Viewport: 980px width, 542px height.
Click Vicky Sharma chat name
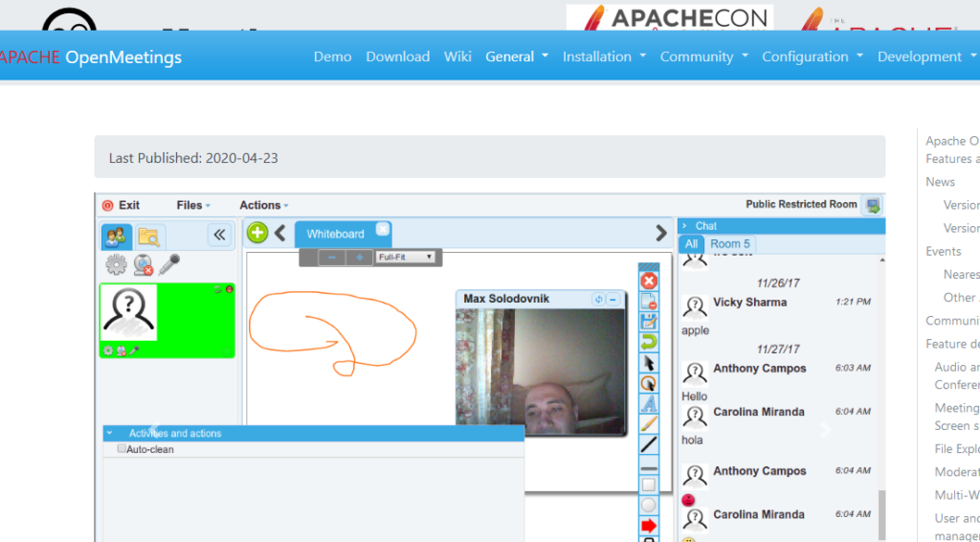(x=750, y=302)
